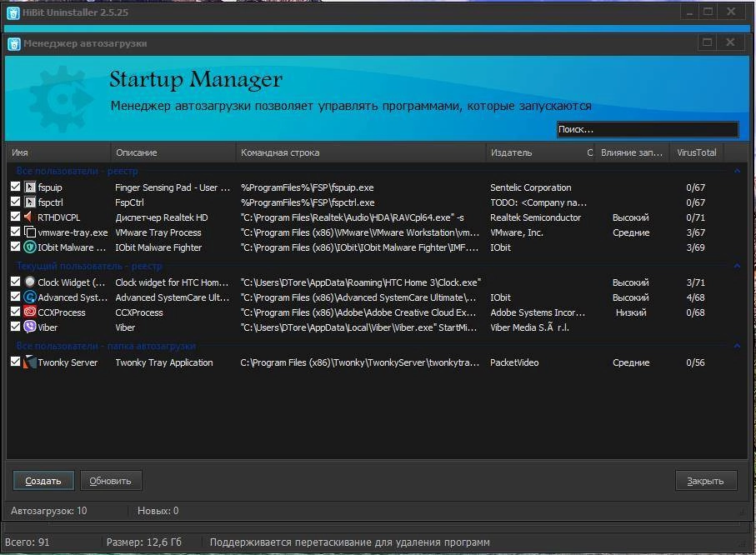Click the 'Новых: 0' status text
The height and width of the screenshot is (555, 756).
[158, 511]
